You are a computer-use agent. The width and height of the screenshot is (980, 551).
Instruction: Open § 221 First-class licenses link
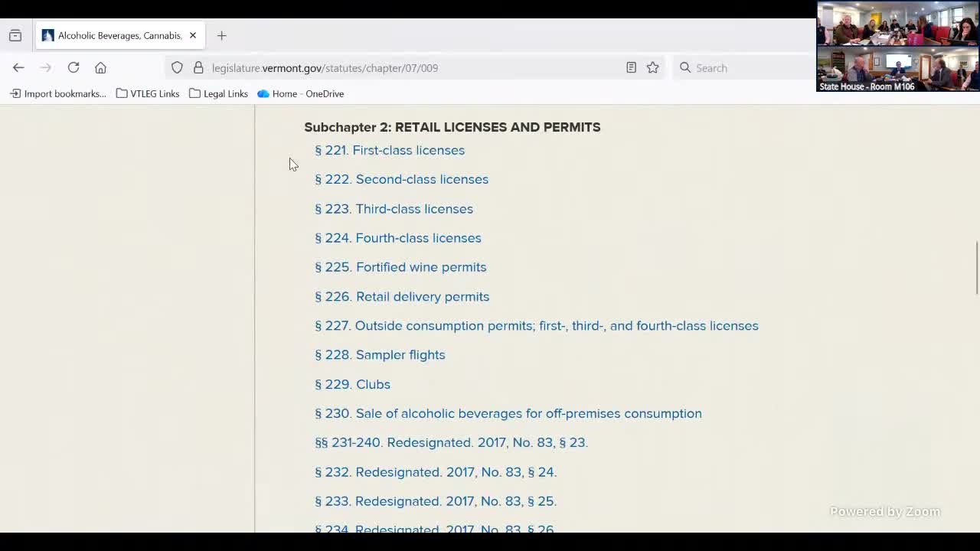coord(390,150)
